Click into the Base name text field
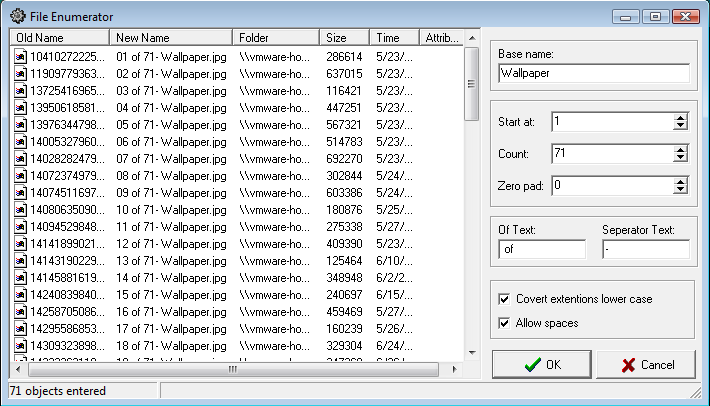 (x=594, y=73)
